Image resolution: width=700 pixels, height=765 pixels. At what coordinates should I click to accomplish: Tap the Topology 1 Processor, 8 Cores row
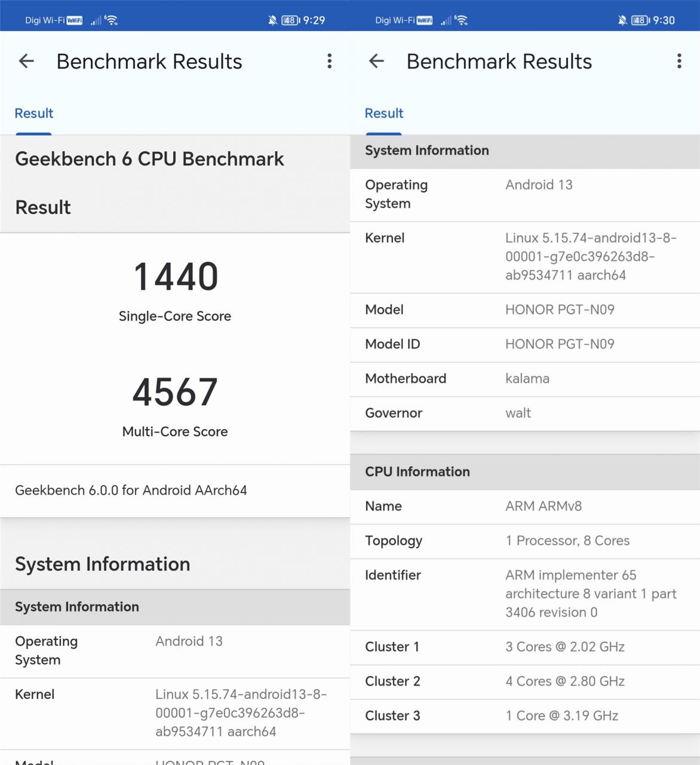point(525,541)
